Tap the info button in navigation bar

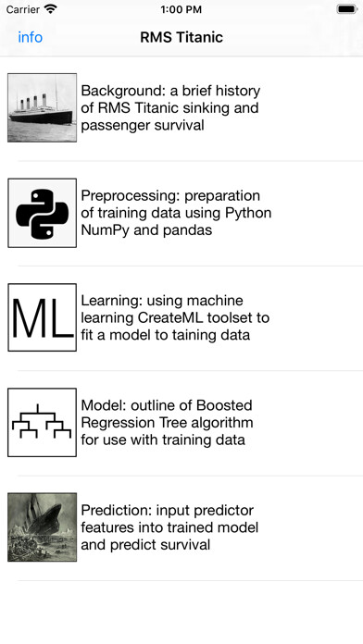30,37
